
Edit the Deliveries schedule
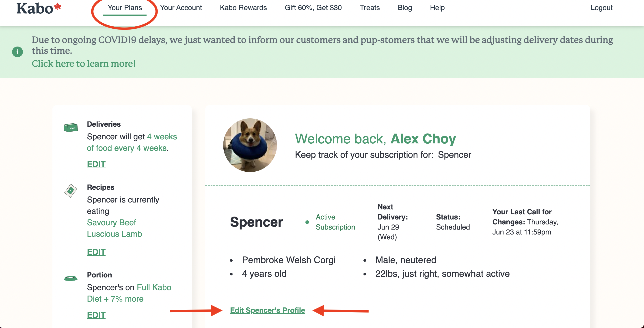pyautogui.click(x=96, y=164)
